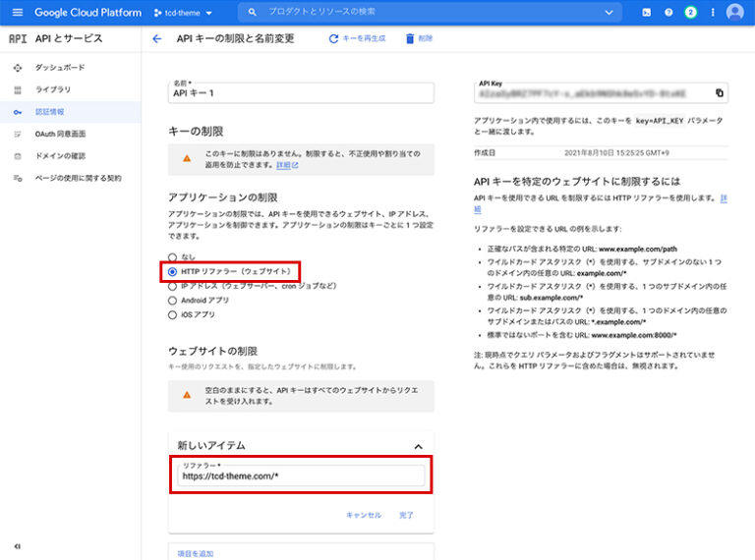
Task: Open the tcd-theme project selector
Action: [183, 13]
